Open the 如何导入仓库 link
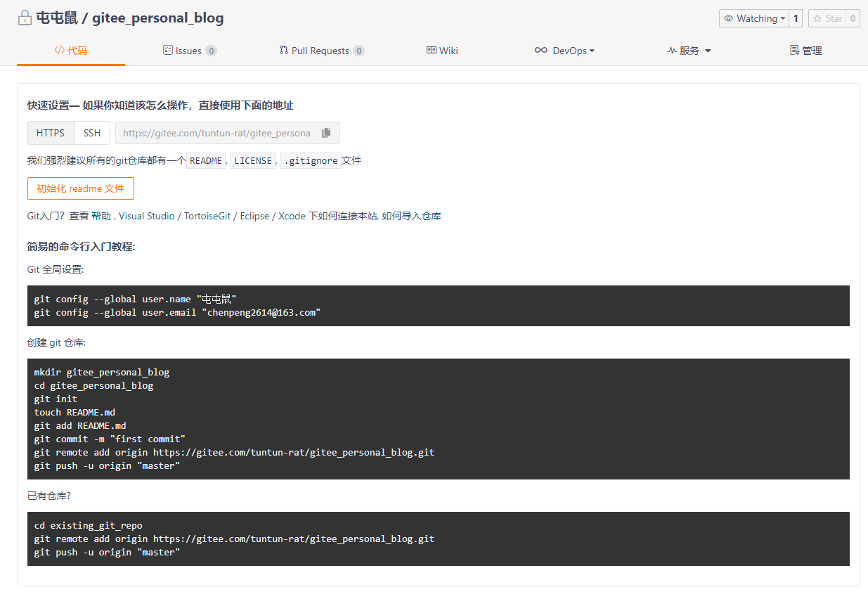The image size is (868, 599). (x=411, y=216)
